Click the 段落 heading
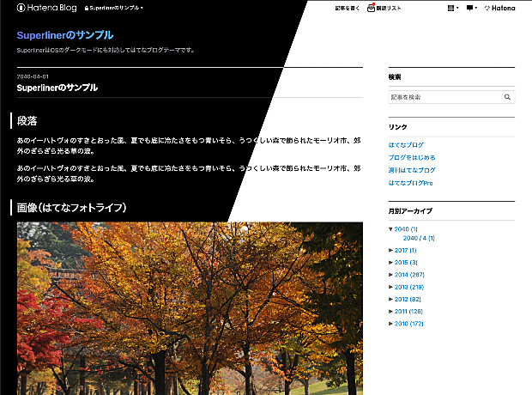 pyautogui.click(x=27, y=121)
